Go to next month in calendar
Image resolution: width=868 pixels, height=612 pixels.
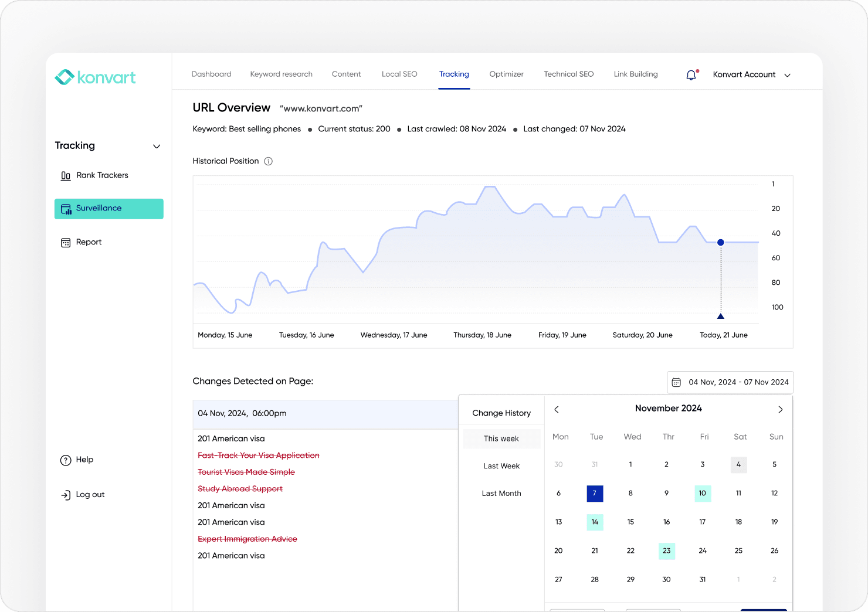[780, 409]
